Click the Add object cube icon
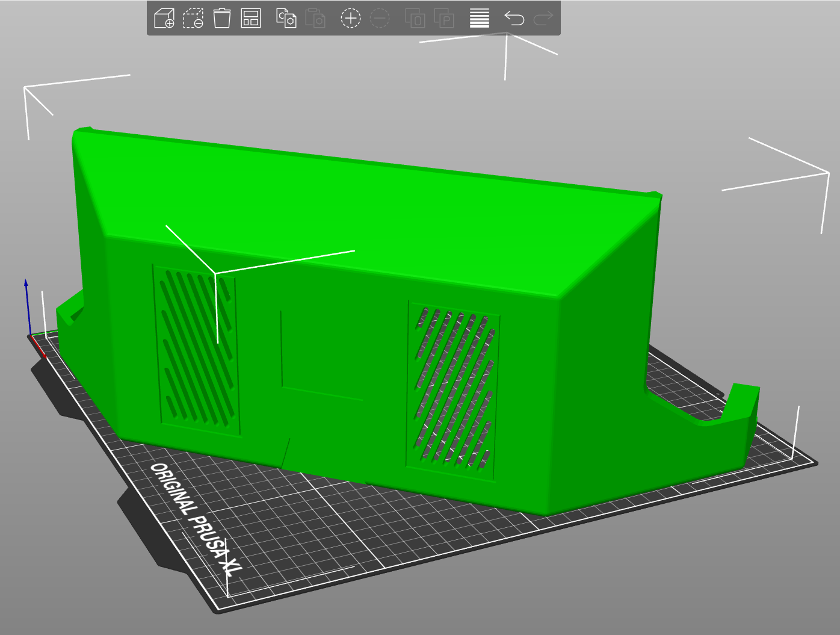Viewport: 840px width, 635px height. pos(164,18)
